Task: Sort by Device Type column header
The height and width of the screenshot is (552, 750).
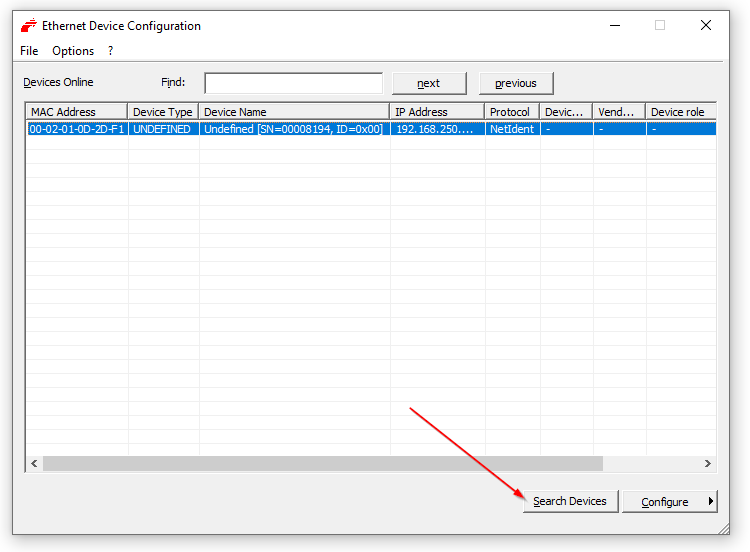Action: (163, 112)
